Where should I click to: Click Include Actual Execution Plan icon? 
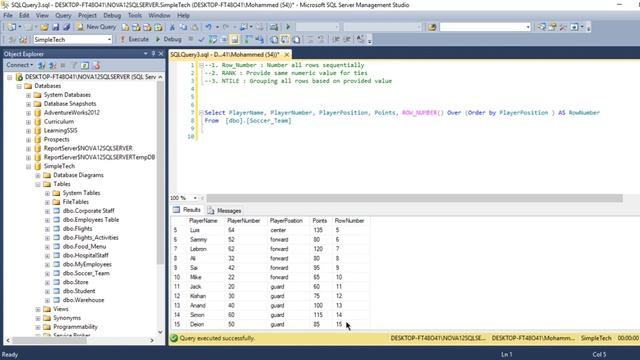click(248, 40)
